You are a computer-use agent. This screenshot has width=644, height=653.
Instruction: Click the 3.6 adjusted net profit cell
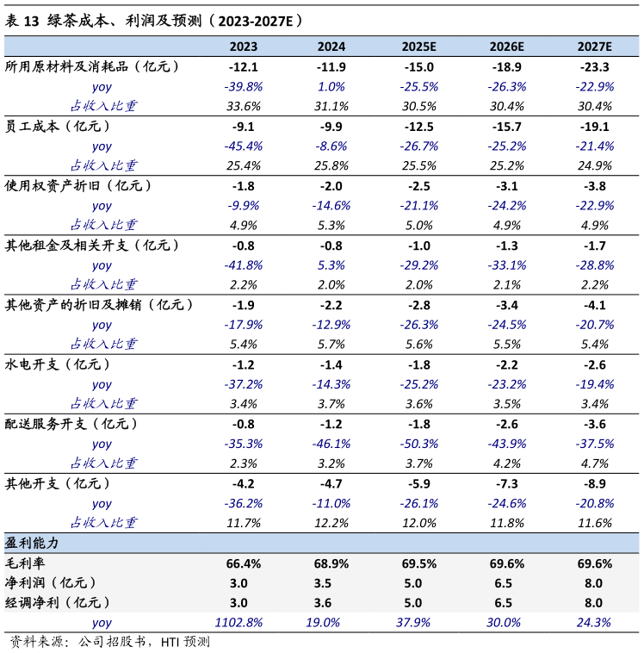(331, 603)
